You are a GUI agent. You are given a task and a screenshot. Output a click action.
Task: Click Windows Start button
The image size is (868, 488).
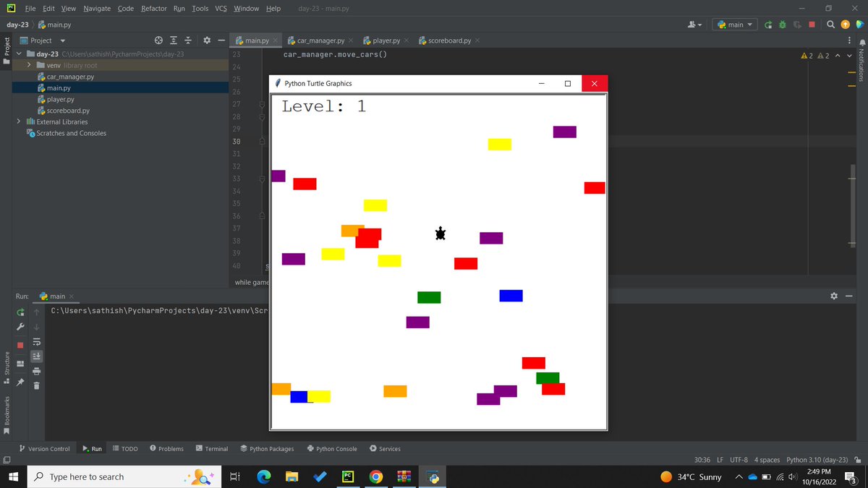tap(13, 477)
